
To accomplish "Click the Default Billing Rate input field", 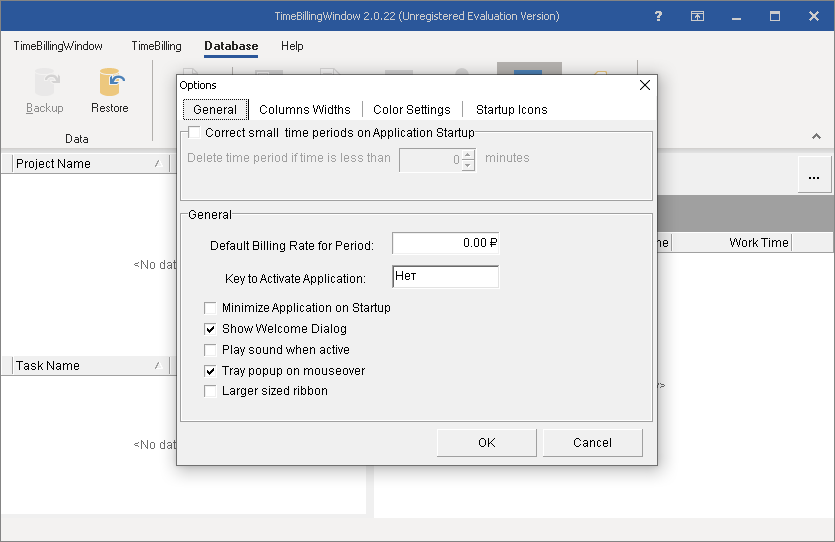I will click(x=445, y=243).
